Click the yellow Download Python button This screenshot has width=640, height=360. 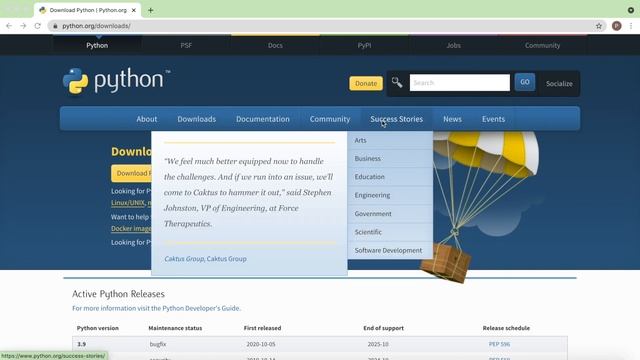click(x=131, y=173)
